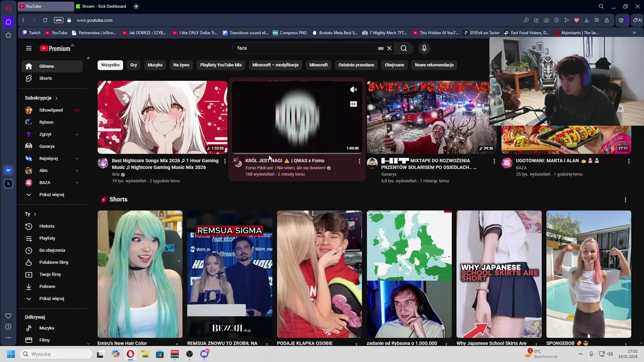This screenshot has height=362, width=644.
Task: Open the IShowSpeed subscription
Action: click(x=52, y=110)
